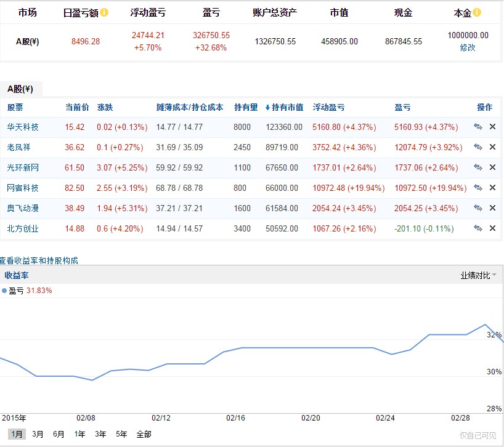The width and height of the screenshot is (504, 447).
Task: Click the 8496.28 daily profit value
Action: coord(86,41)
